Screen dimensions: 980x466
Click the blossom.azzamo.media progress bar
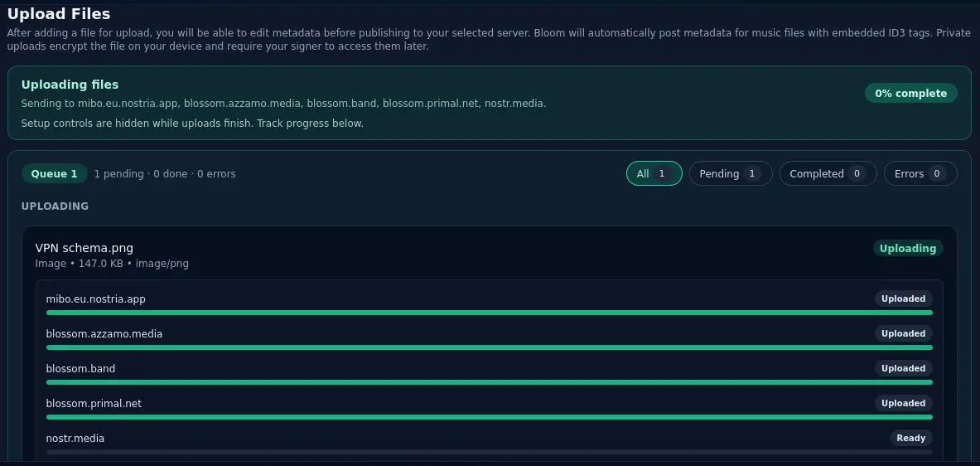(489, 347)
